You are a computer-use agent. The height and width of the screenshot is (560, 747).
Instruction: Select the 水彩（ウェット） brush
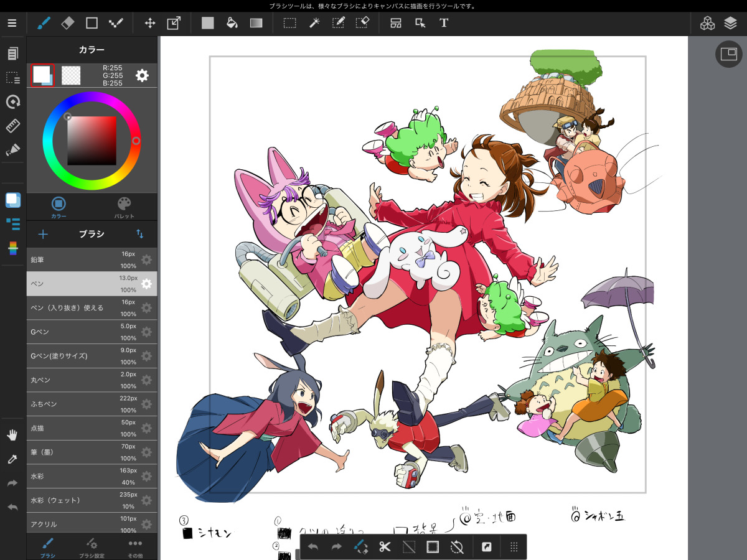point(92,500)
